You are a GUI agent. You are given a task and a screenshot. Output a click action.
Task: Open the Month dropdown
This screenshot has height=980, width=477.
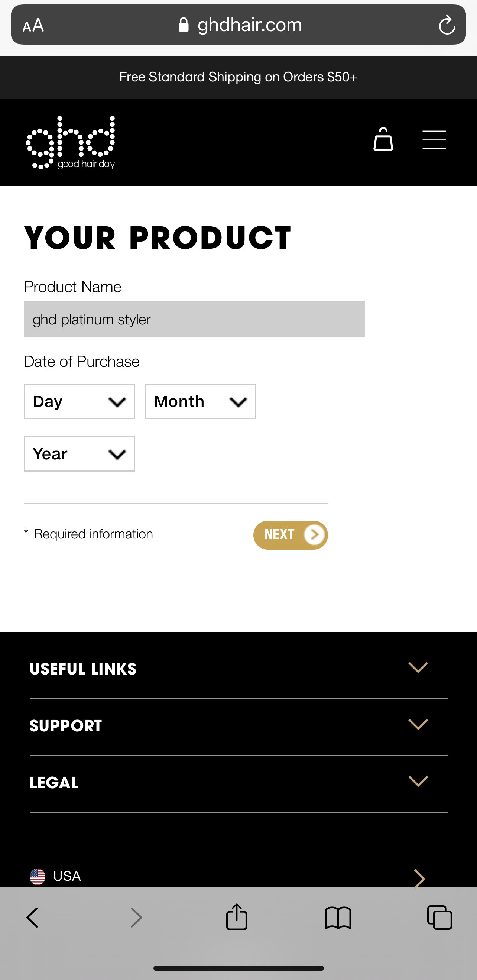tap(201, 401)
